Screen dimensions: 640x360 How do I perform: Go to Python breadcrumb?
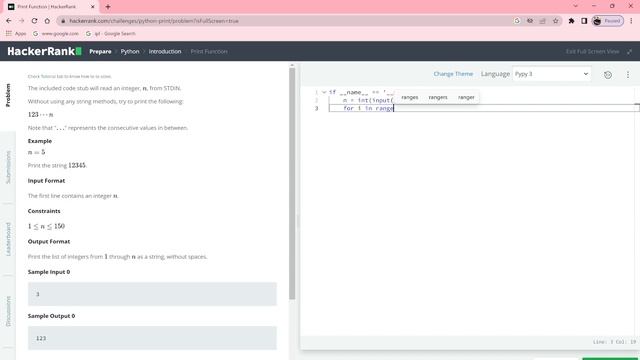pos(130,51)
